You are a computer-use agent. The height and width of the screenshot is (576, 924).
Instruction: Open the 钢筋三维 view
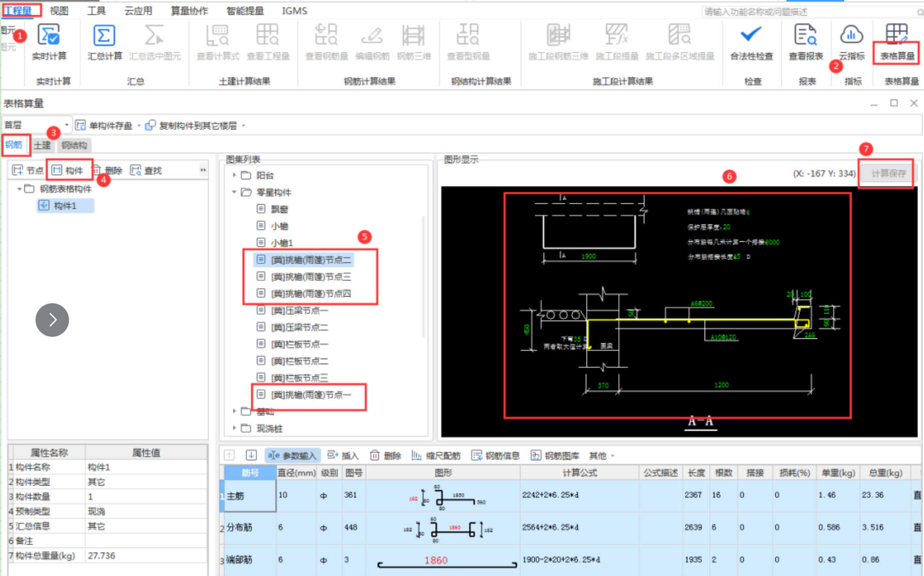coord(414,43)
